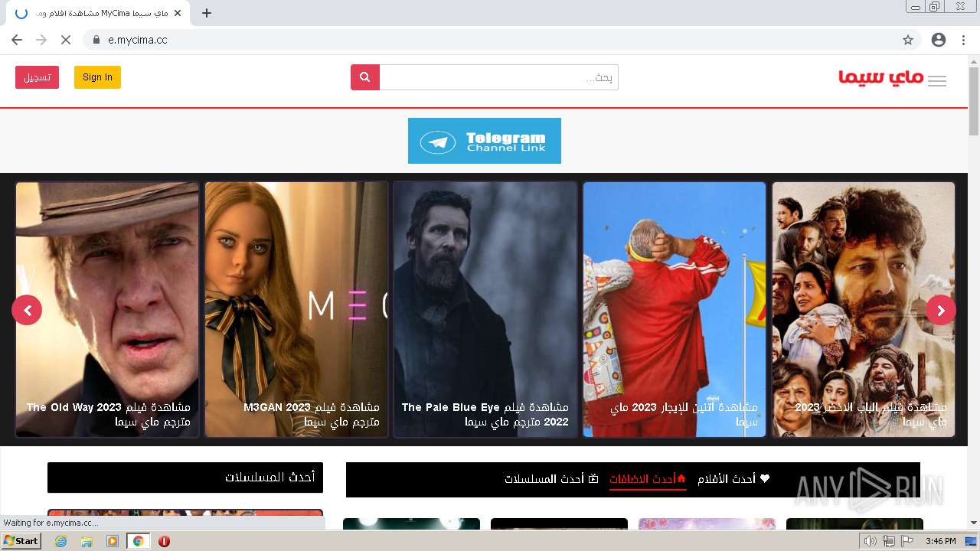Viewport: 980px width, 551px height.
Task: Open Chrome three-dot menu
Action: pyautogui.click(x=963, y=40)
